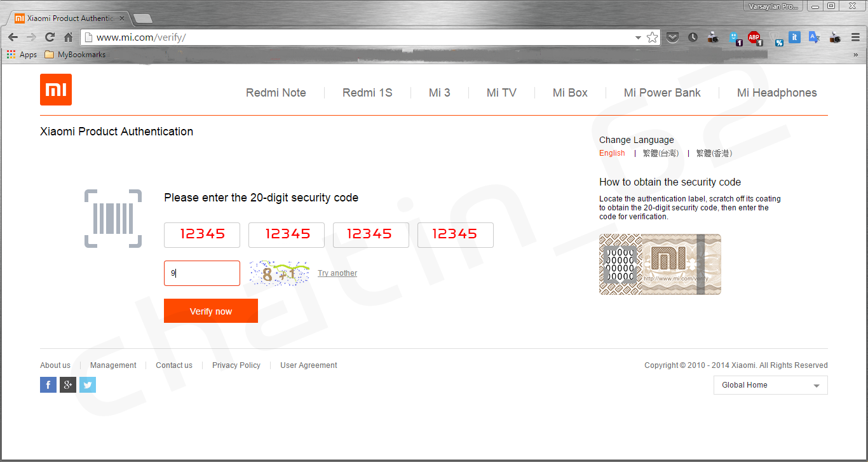Image resolution: width=868 pixels, height=462 pixels.
Task: Open the MyBookmarks folder
Action: coord(75,55)
